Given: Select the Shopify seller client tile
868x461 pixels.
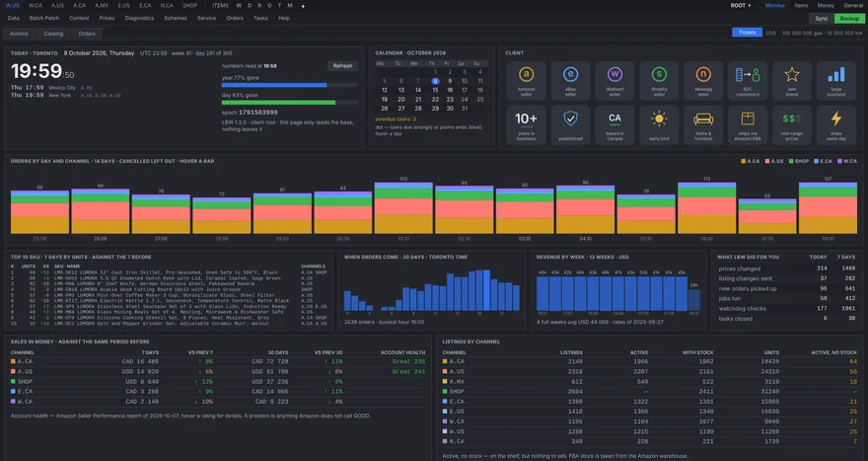Looking at the screenshot, I should click(x=659, y=81).
